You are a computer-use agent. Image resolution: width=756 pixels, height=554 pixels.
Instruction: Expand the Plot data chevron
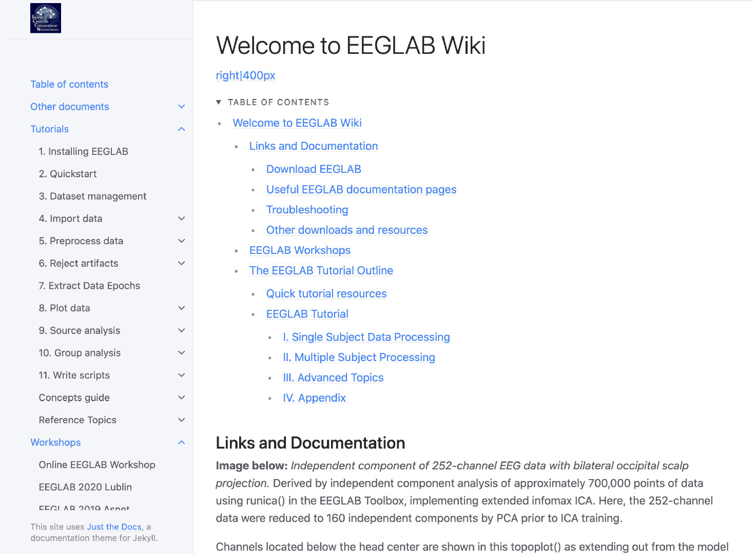(181, 308)
